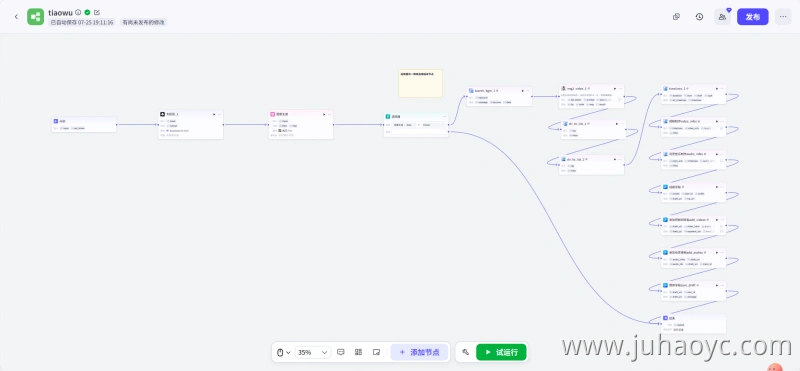Image resolution: width=800 pixels, height=371 pixels.
Task: Click the duplicate workflow icon in header
Action: pos(677,17)
